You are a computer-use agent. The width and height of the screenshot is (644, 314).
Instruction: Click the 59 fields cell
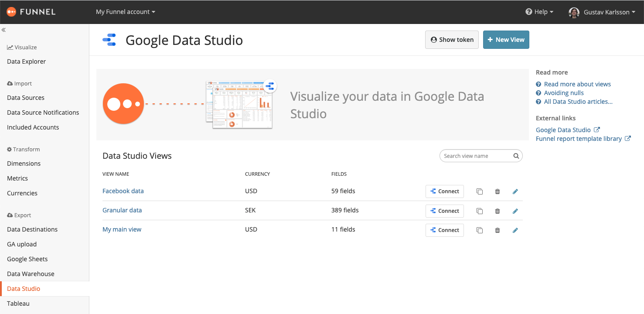click(x=343, y=191)
